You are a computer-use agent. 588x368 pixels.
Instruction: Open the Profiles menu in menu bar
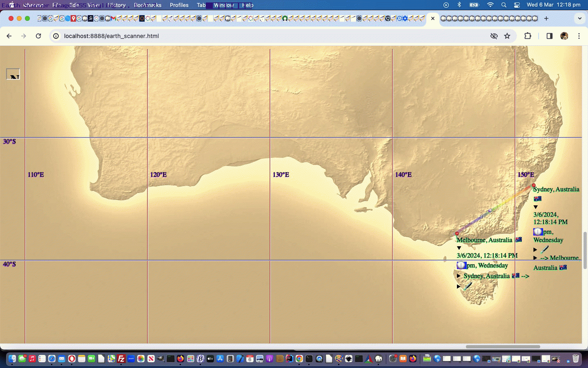(x=179, y=5)
